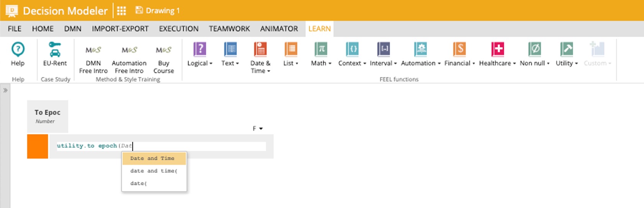The width and height of the screenshot is (644, 208).
Task: Click the Math pi book icon
Action: [321, 49]
